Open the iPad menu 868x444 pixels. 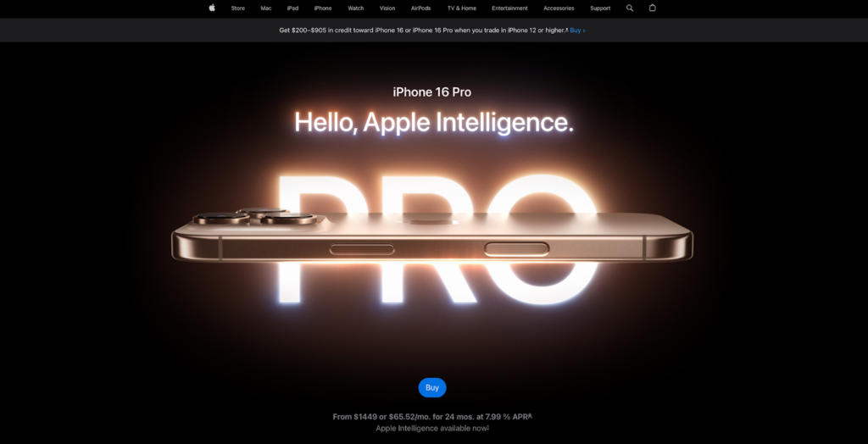tap(292, 8)
